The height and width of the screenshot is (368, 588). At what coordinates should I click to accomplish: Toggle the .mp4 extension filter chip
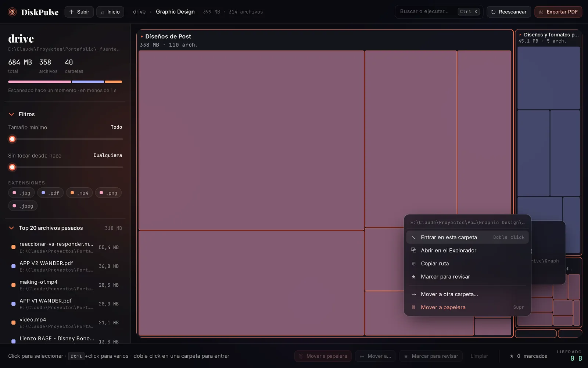tap(79, 193)
